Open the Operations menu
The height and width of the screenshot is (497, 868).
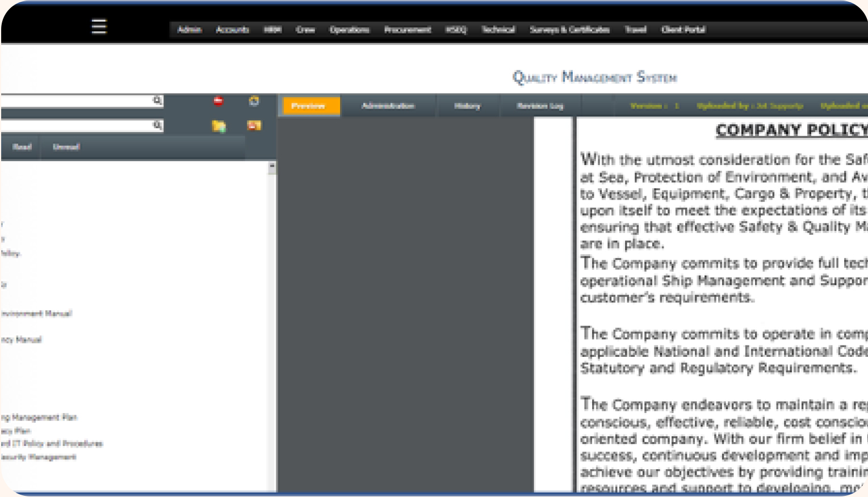pyautogui.click(x=349, y=30)
